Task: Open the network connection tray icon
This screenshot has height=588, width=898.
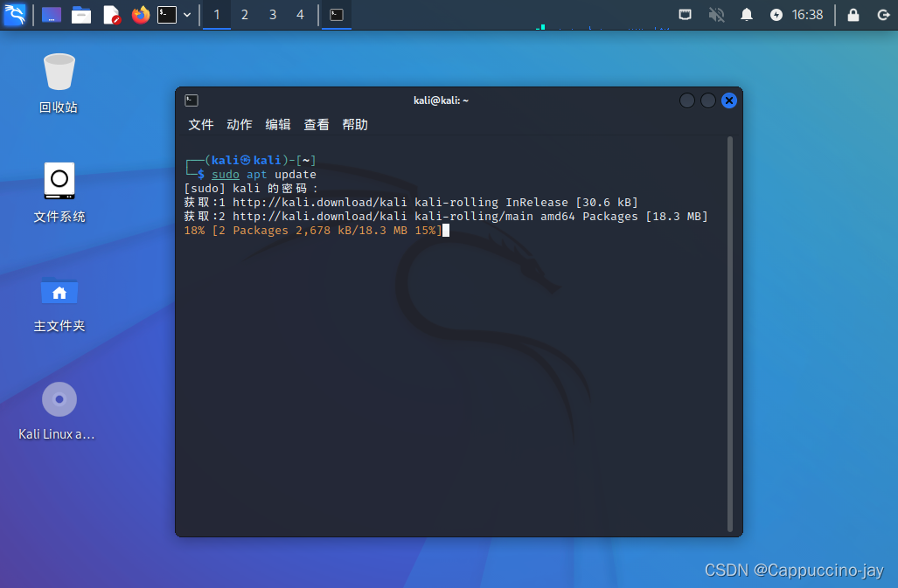Action: pos(685,14)
